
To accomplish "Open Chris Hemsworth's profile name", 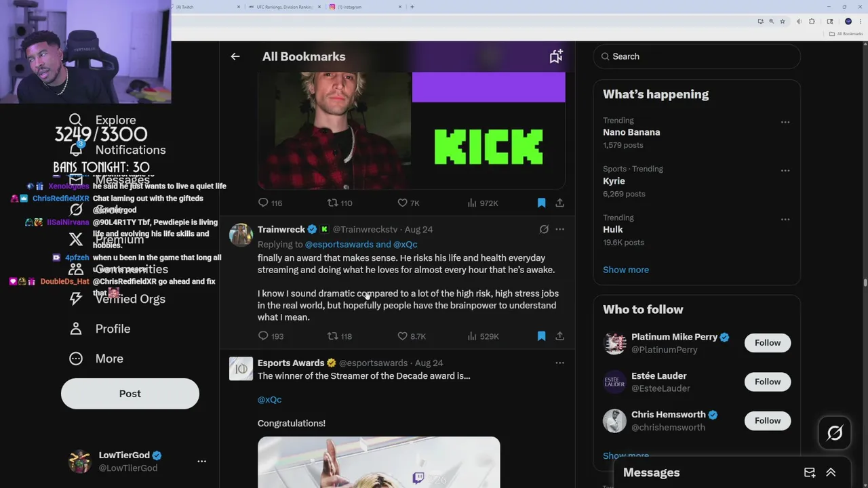I will tap(669, 415).
